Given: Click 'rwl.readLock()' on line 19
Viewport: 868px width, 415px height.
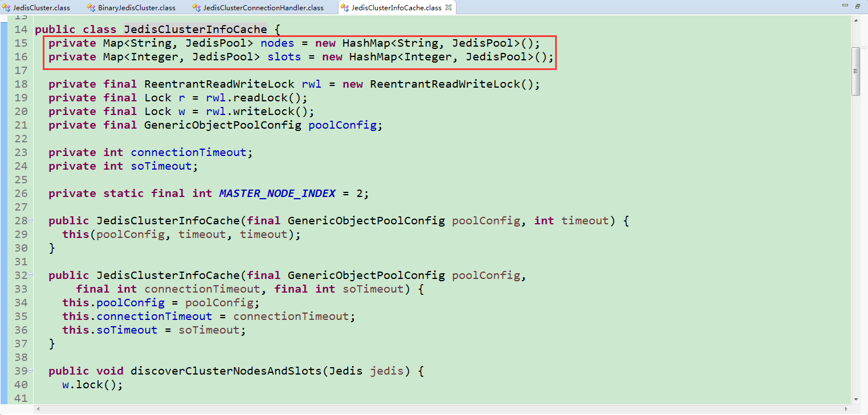Looking at the screenshot, I should coord(254,98).
